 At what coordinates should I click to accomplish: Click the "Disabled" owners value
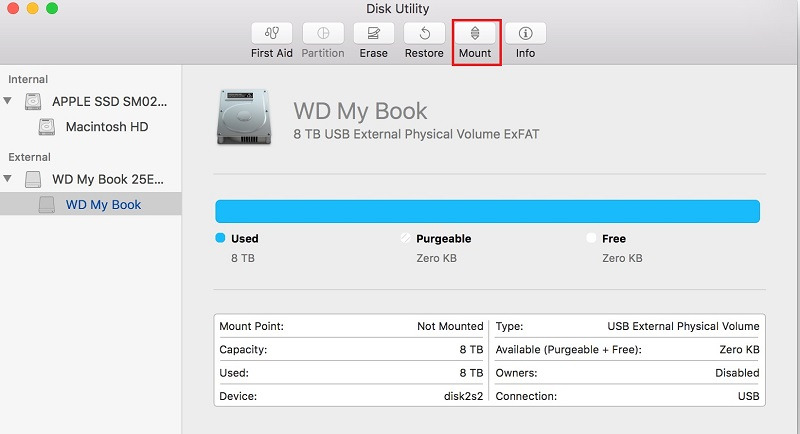tap(737, 373)
